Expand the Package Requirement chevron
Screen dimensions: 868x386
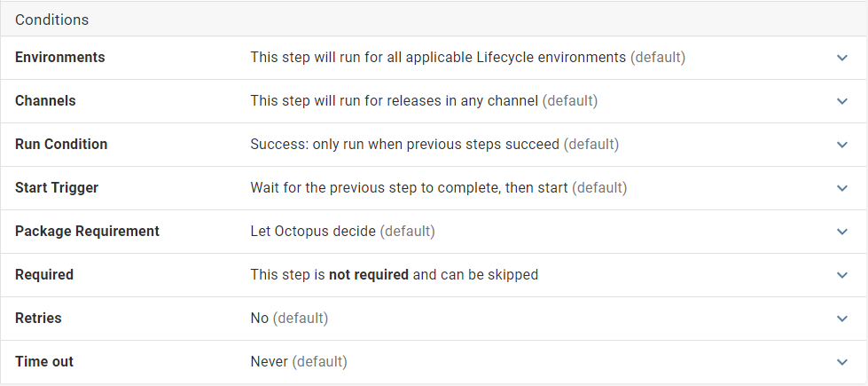842,232
